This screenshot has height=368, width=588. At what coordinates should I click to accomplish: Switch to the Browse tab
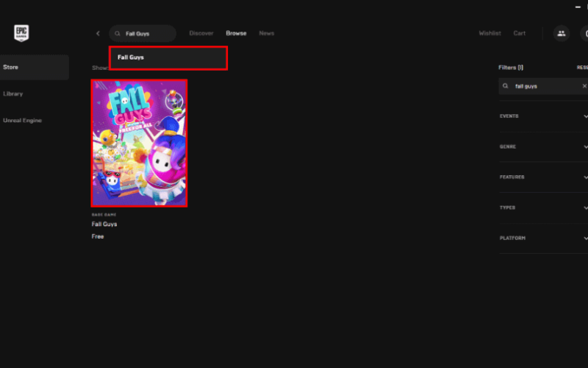pos(236,33)
